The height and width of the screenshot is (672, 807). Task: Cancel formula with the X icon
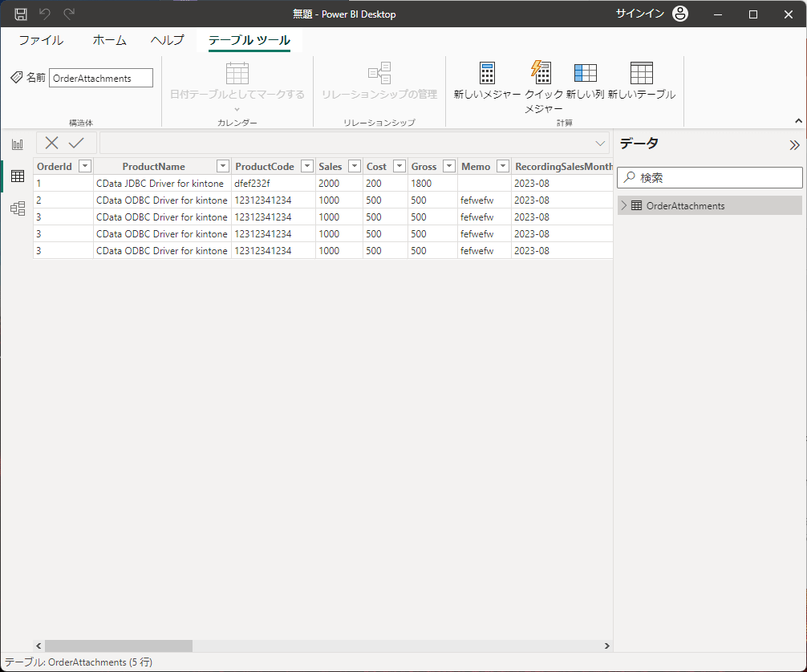52,143
